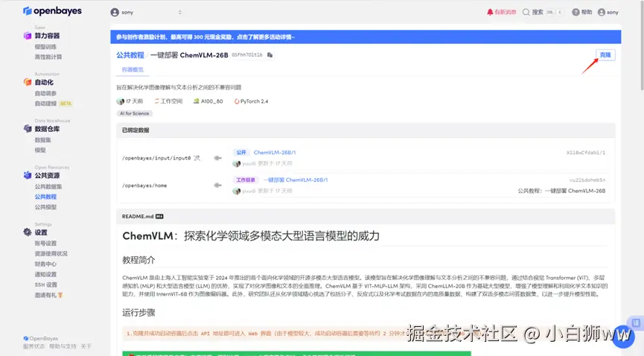
Task: Open 模型 under 数据仓库
Action: (x=40, y=150)
